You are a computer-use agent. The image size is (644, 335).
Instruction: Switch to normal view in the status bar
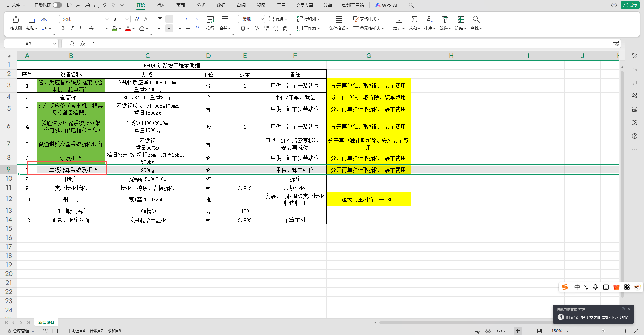pyautogui.click(x=518, y=331)
